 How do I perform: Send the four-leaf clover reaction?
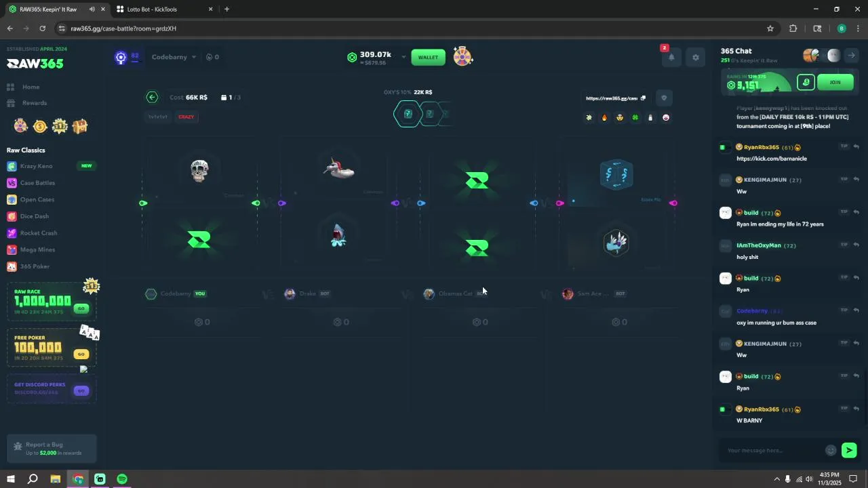coord(635,117)
